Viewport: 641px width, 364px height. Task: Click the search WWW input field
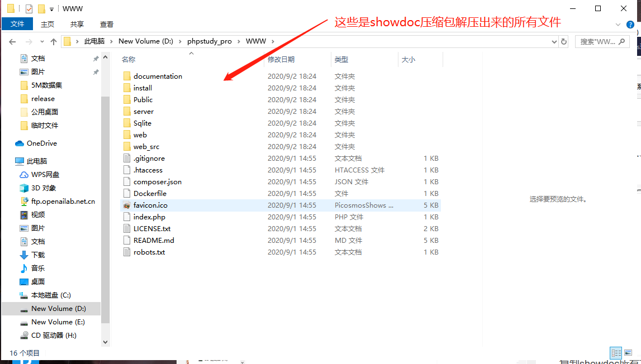tap(598, 41)
